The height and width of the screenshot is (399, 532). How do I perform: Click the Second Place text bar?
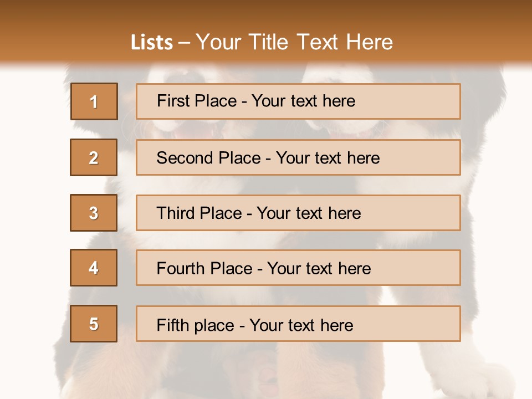point(298,157)
